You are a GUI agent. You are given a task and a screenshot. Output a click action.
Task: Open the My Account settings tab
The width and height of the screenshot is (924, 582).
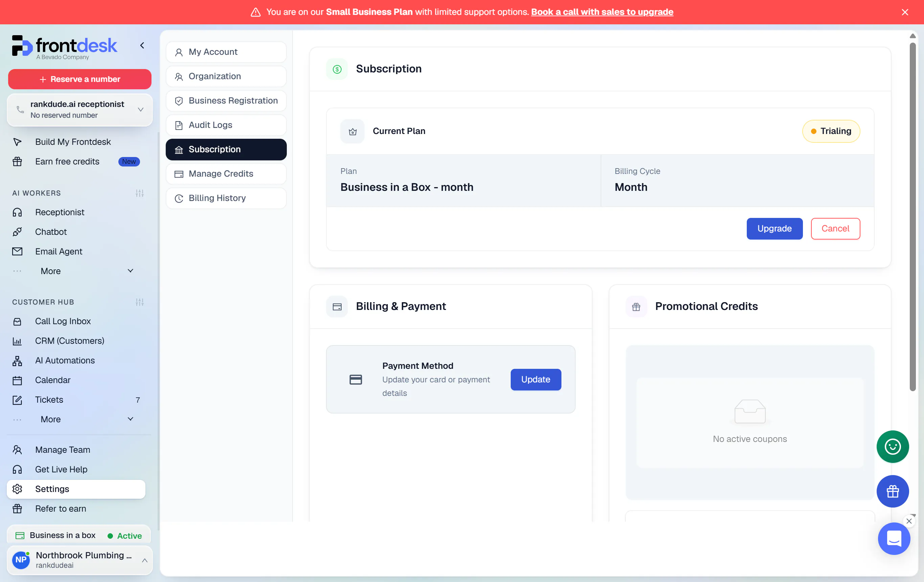(226, 52)
